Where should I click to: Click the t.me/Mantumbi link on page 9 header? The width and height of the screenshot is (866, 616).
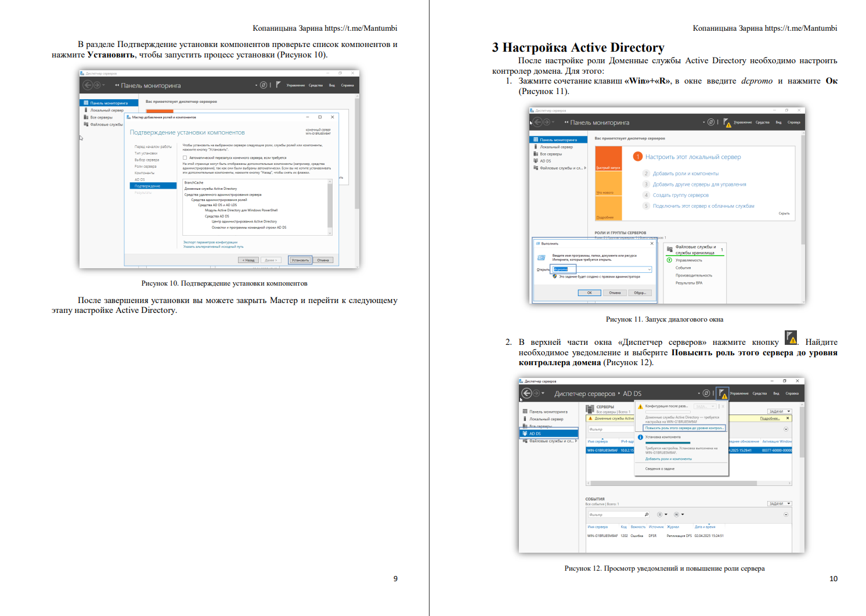361,28
